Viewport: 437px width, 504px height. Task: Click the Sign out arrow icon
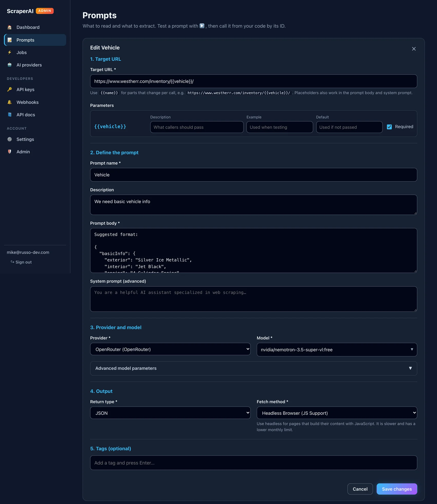click(12, 262)
